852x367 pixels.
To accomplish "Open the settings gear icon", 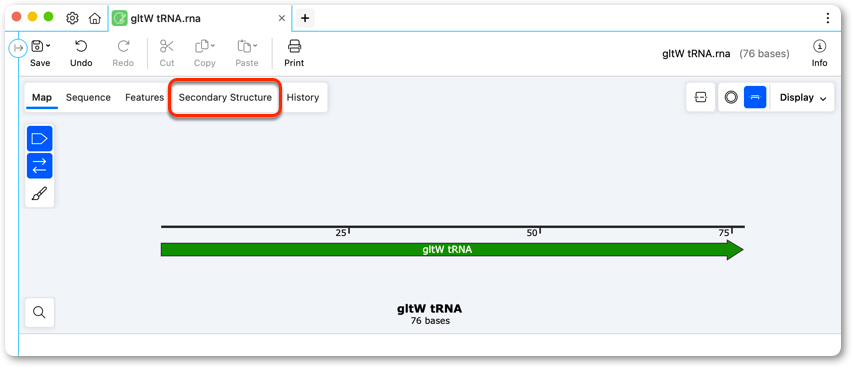I will (72, 18).
